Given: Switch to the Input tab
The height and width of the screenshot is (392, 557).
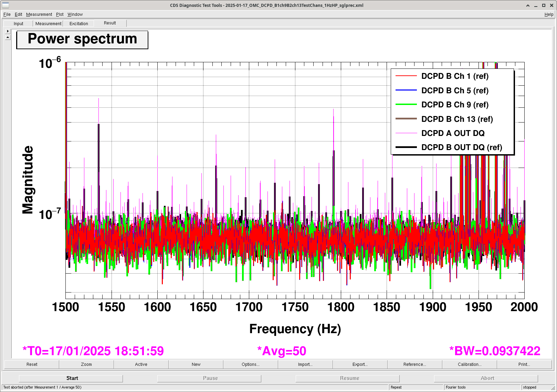Looking at the screenshot, I should 19,24.
